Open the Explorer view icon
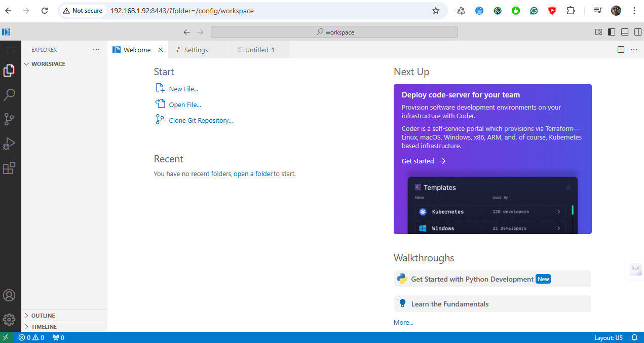Image resolution: width=644 pixels, height=343 pixels. [x=9, y=71]
